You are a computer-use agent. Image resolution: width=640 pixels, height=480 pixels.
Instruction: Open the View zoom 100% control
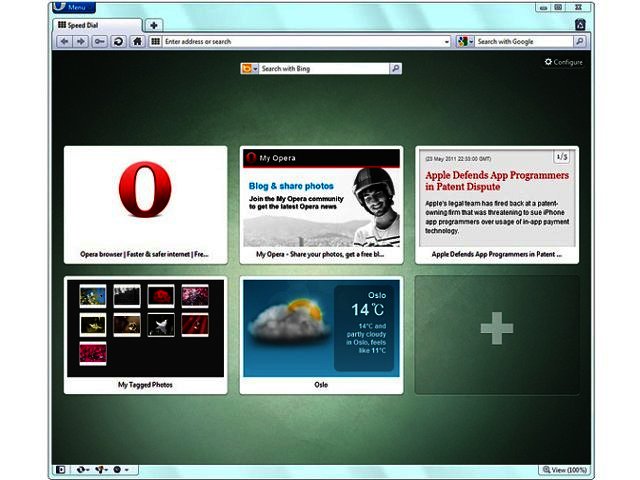click(x=565, y=469)
